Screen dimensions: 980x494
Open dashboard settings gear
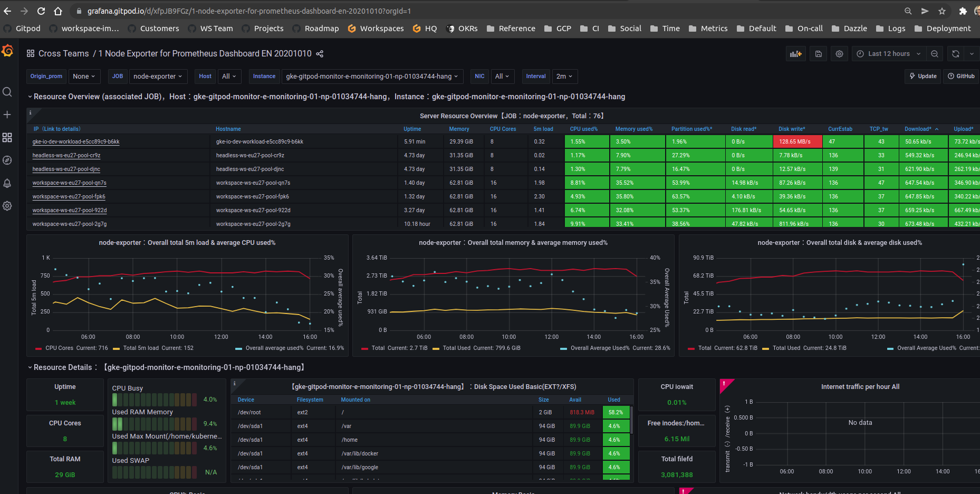tap(839, 54)
